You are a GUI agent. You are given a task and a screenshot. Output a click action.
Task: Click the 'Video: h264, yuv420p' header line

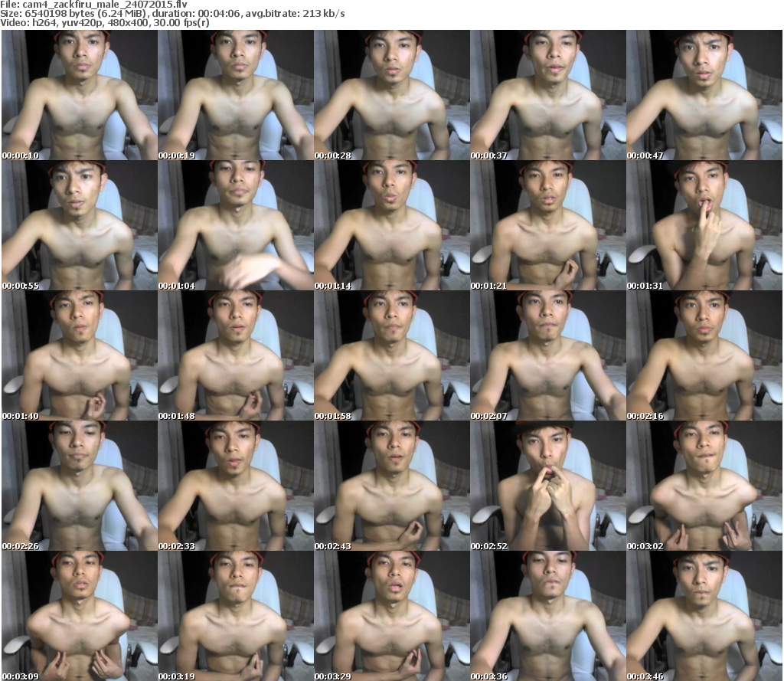(105, 23)
